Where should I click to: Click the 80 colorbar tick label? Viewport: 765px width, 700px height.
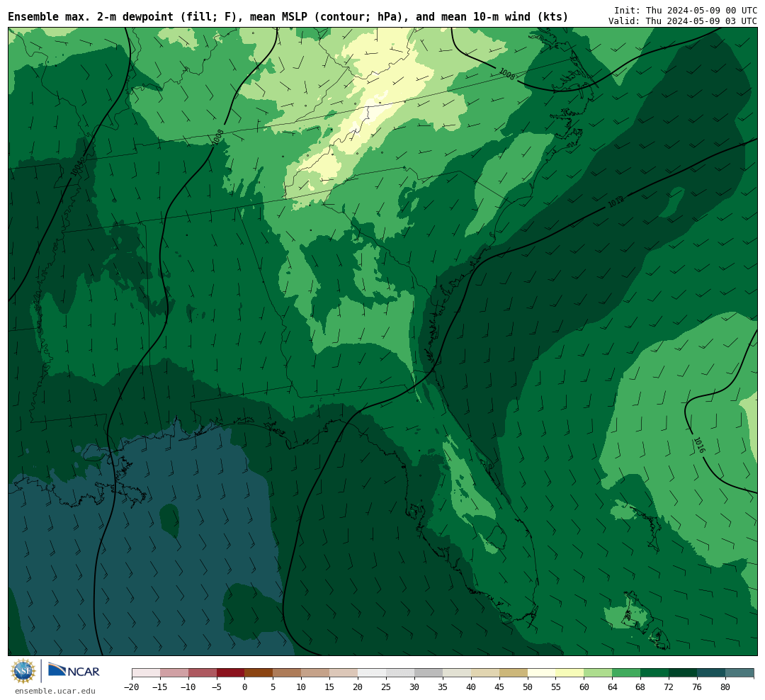pyautogui.click(x=726, y=687)
